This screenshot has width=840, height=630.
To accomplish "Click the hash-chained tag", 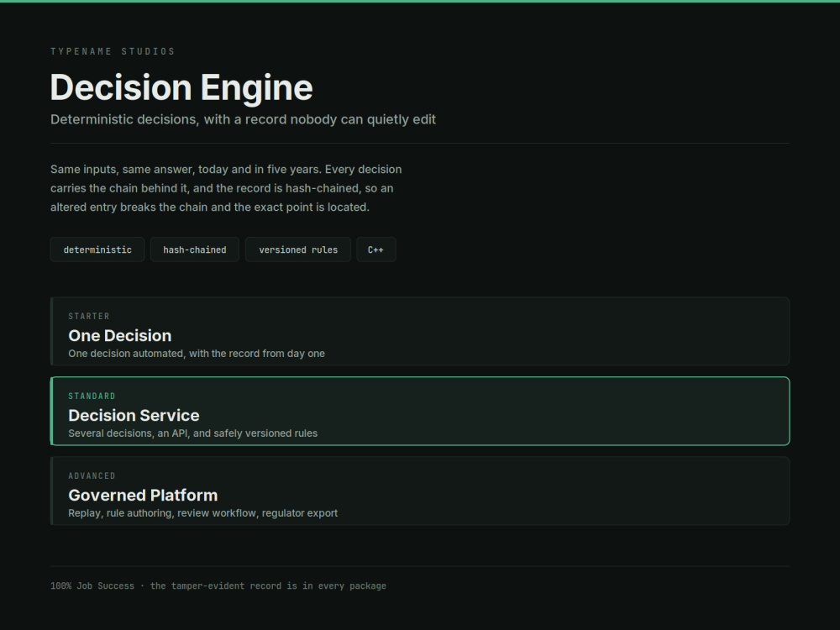I will 195,249.
